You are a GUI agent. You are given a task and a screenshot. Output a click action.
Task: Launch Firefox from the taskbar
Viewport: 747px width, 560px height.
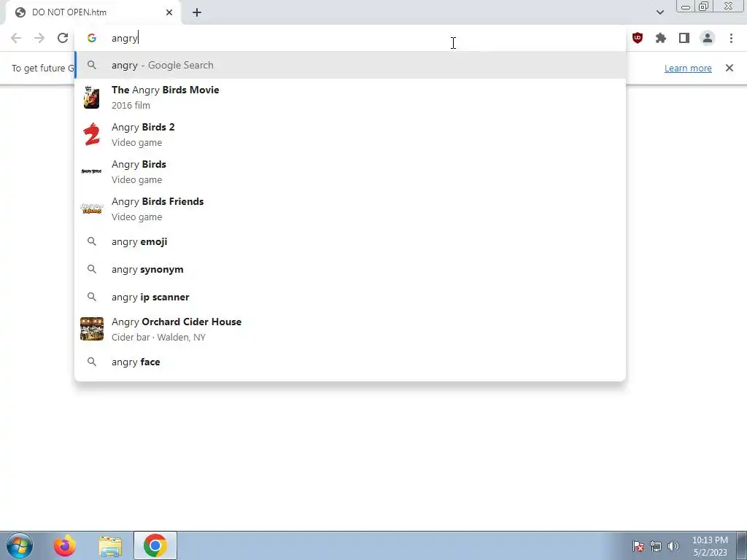click(x=65, y=545)
